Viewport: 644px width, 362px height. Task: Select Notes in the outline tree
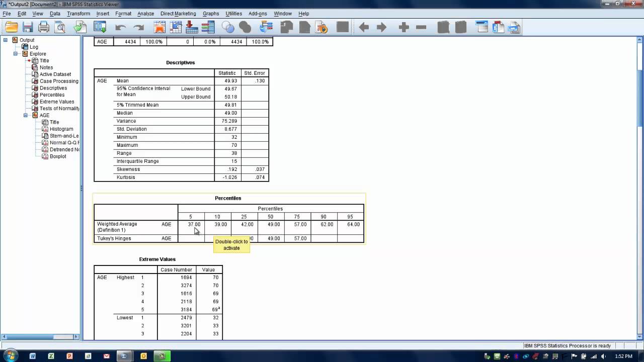tap(46, 67)
